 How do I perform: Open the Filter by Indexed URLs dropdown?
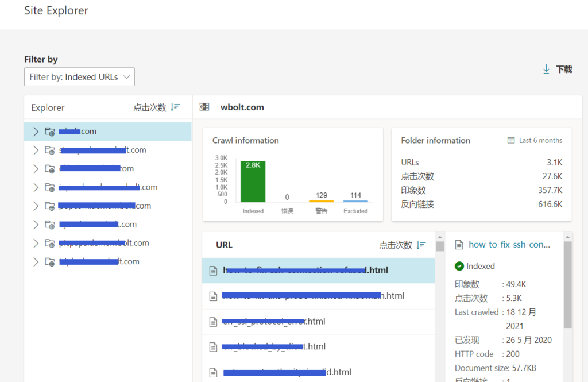coord(79,77)
